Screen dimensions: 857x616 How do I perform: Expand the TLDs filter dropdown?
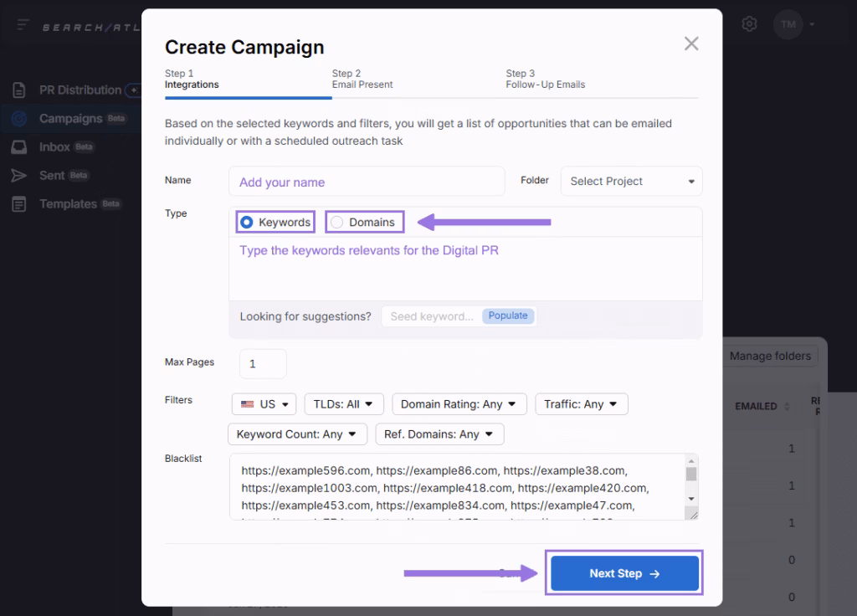coord(343,403)
